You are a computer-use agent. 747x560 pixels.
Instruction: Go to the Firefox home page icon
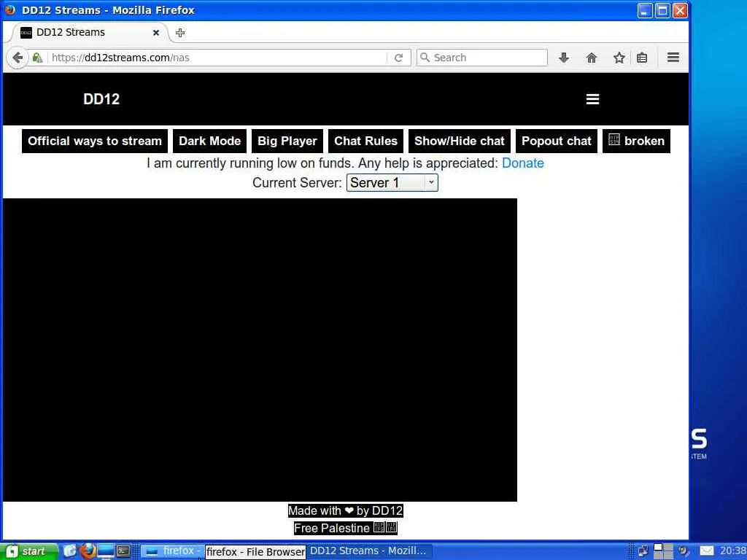[591, 58]
